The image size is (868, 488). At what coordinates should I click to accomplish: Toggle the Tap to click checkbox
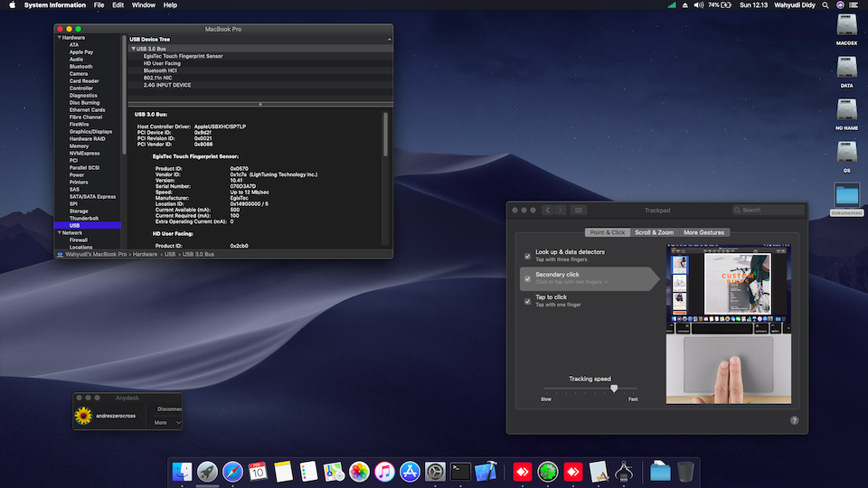[x=527, y=302]
